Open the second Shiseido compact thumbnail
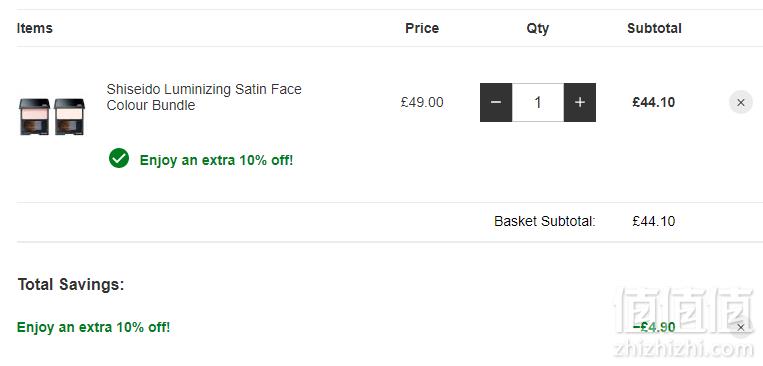This screenshot has height=366, width=763. (x=70, y=117)
